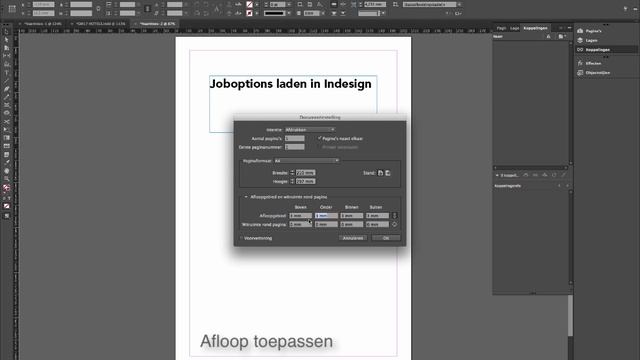Viewport: 640px width, 360px height.
Task: Click the Effecten fx panel icon
Action: tap(580, 63)
